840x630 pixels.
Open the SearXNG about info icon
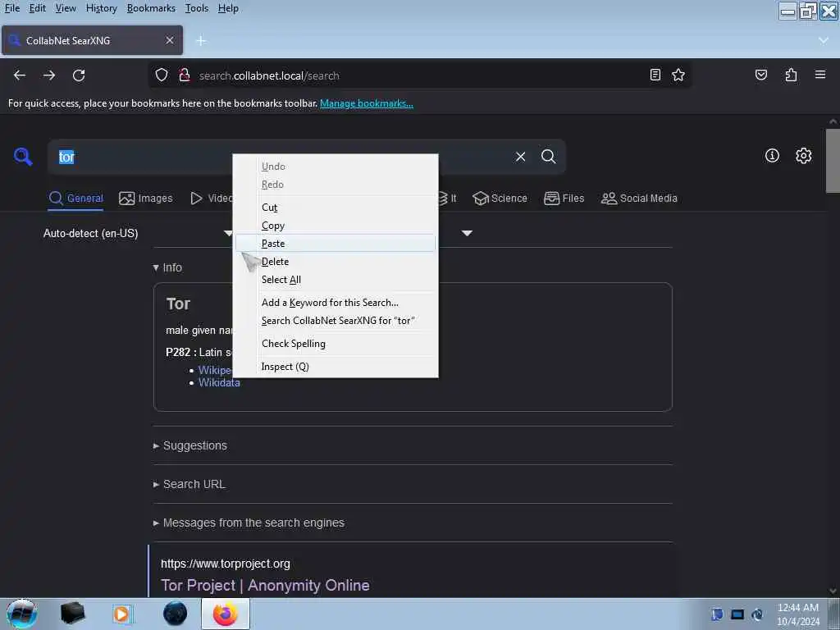click(772, 155)
